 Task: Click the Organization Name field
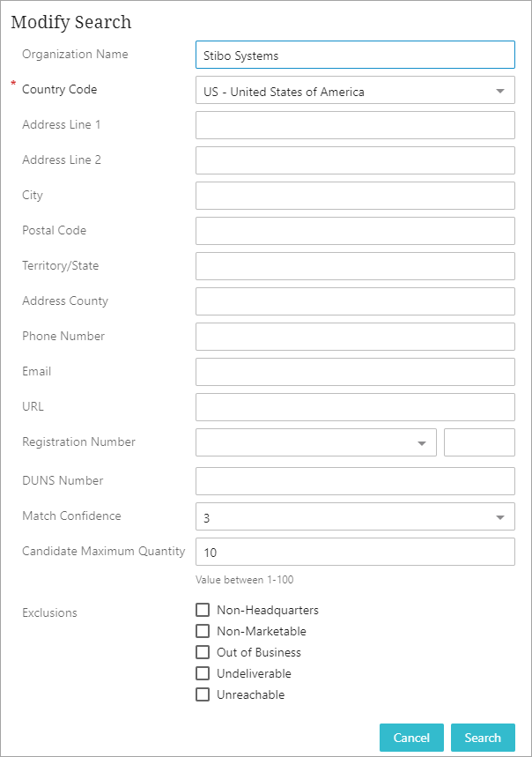point(355,55)
